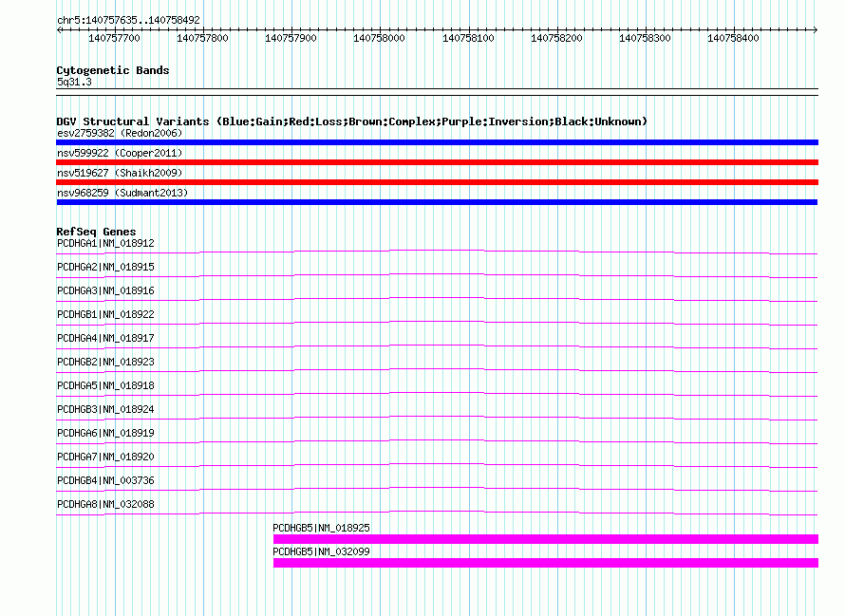Click the blue gain bar under nsv968259
Image resolution: width=845 pixels, height=616 pixels.
437,202
